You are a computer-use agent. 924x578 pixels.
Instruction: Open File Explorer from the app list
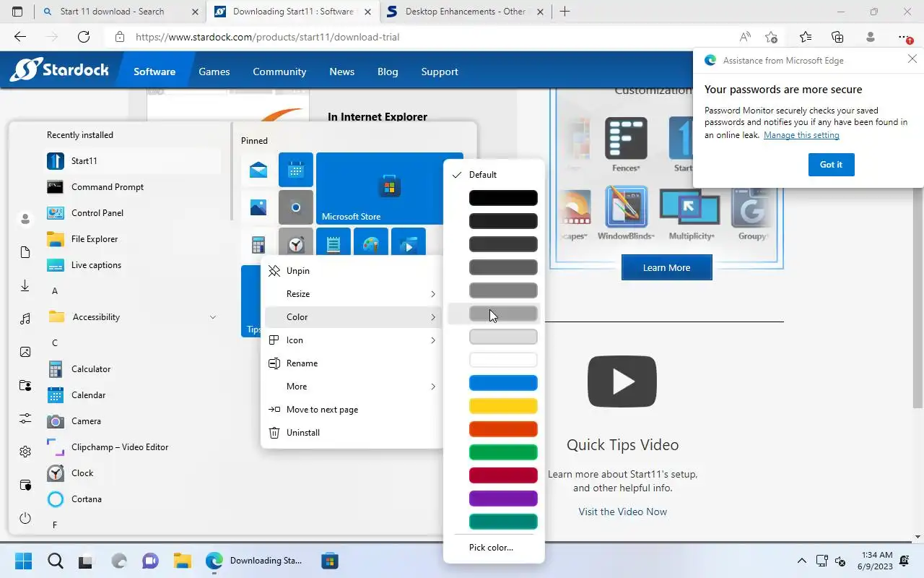click(133, 238)
